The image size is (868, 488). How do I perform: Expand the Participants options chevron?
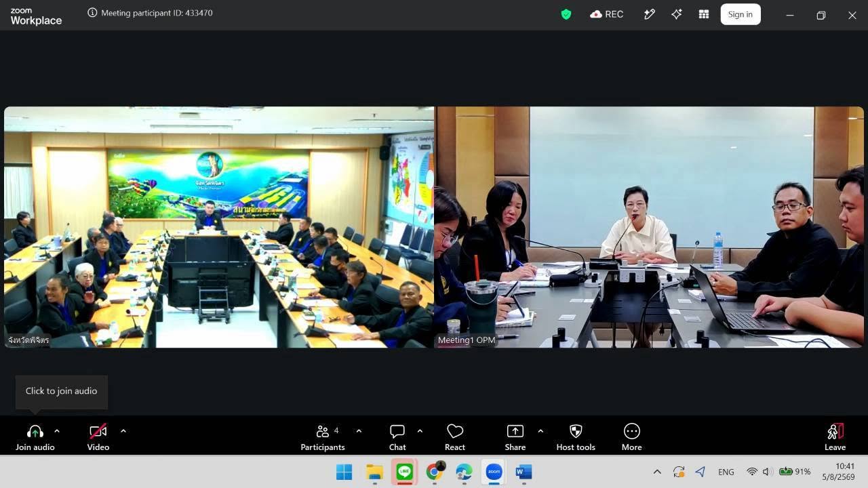(359, 430)
